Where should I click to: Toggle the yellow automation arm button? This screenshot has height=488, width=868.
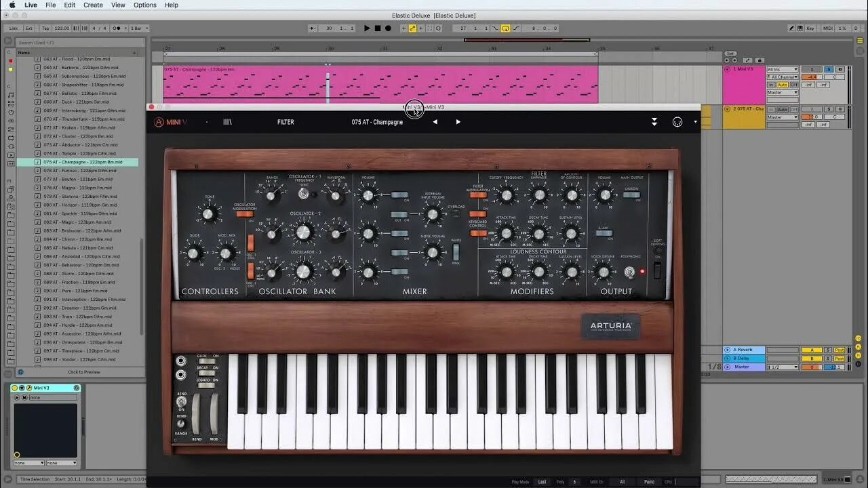[412, 28]
